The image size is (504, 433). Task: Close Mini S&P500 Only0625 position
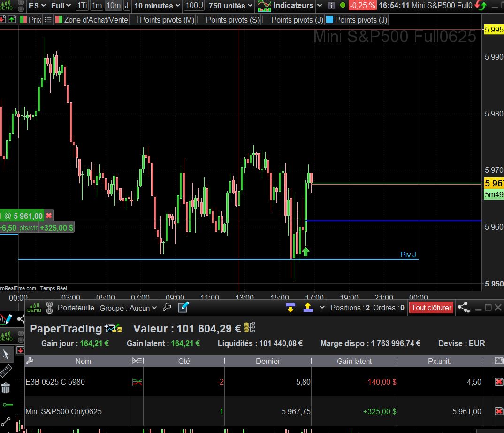pos(498,411)
